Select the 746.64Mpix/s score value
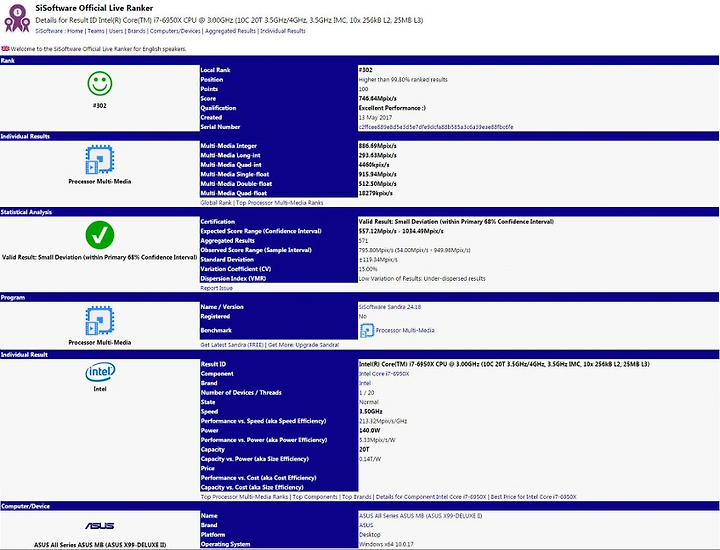Image resolution: width=720 pixels, height=550 pixels. coord(377,98)
